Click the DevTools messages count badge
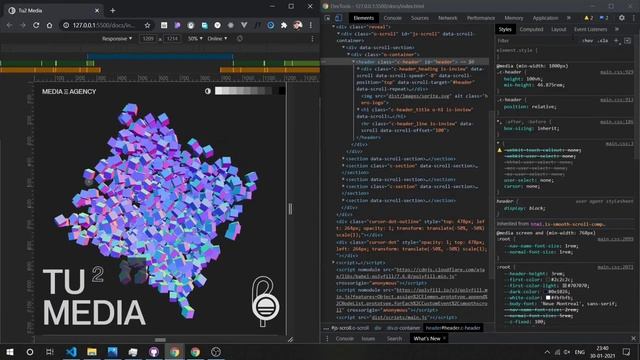The width and height of the screenshot is (640, 360). click(x=604, y=18)
